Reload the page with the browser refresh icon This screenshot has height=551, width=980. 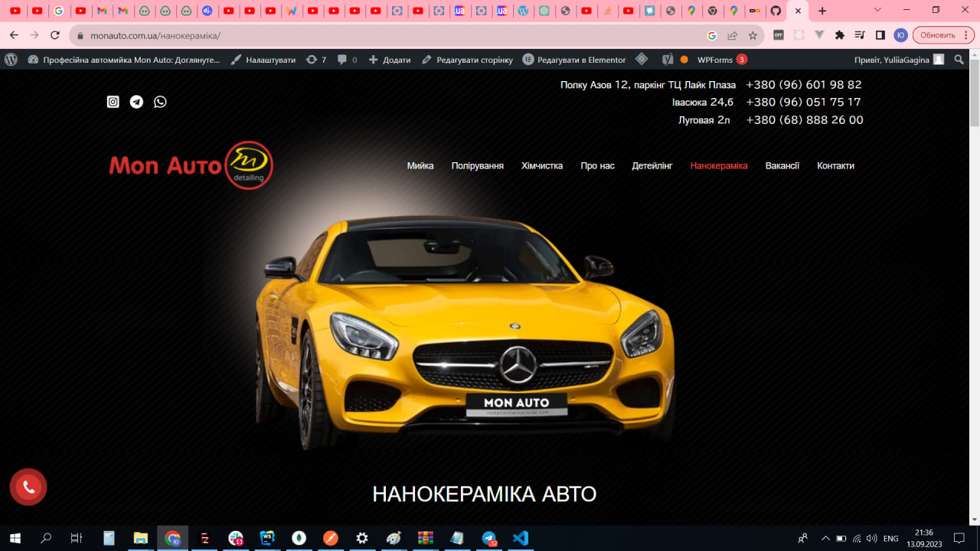[x=55, y=35]
